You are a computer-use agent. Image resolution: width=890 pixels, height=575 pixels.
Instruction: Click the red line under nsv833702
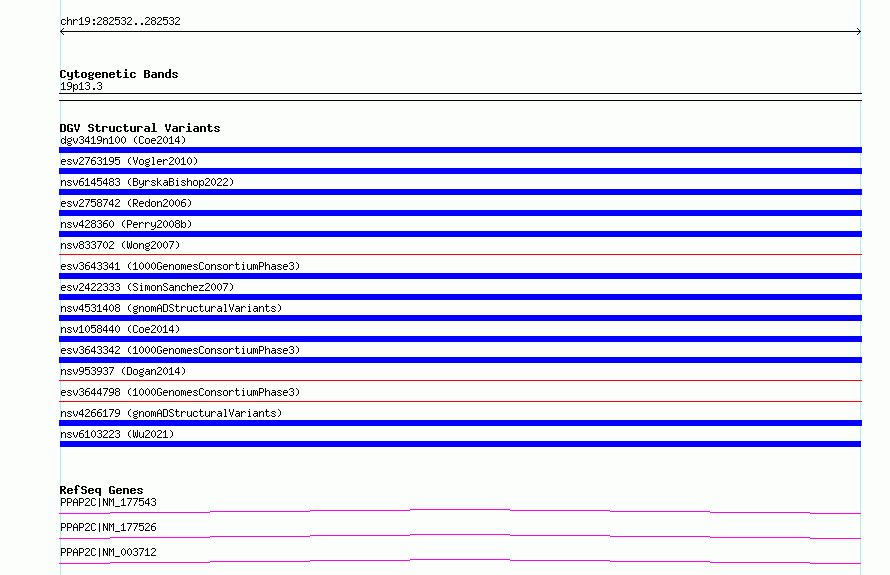tap(460, 255)
